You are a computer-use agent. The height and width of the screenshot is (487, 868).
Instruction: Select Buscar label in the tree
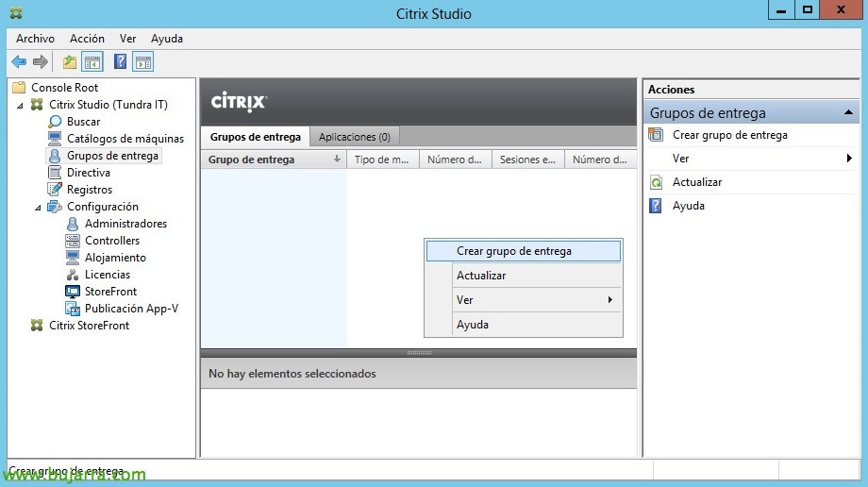click(84, 122)
